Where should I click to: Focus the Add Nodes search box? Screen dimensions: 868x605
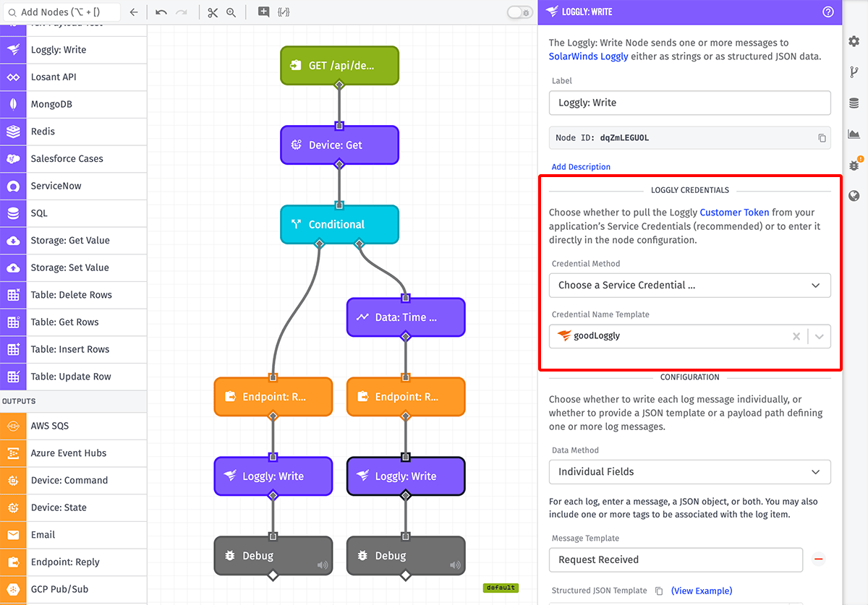(x=61, y=12)
